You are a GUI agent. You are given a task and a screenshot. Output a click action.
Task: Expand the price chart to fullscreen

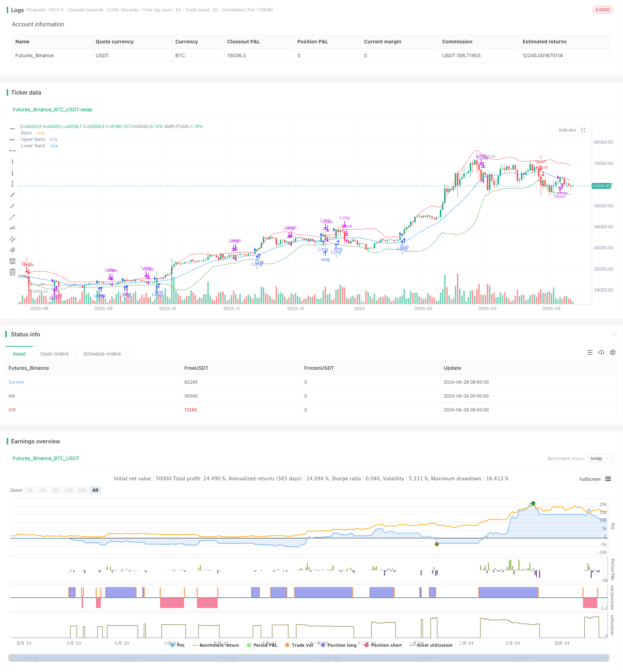pos(583,130)
